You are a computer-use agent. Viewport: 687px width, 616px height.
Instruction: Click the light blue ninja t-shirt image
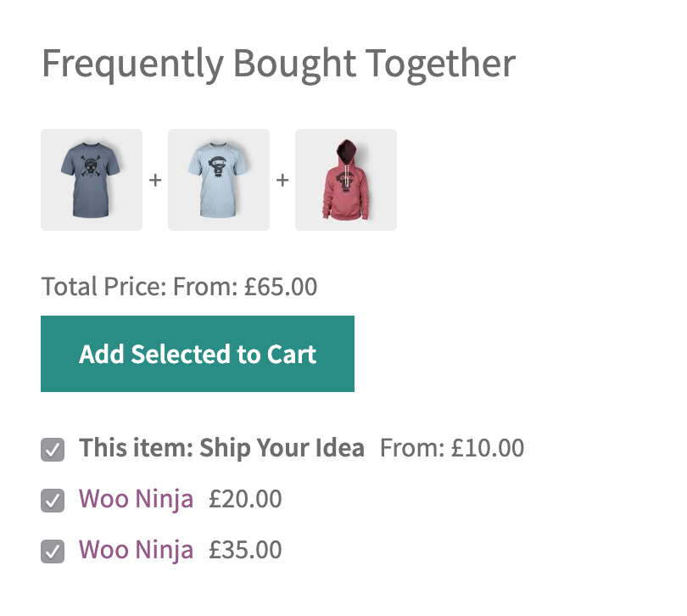218,179
